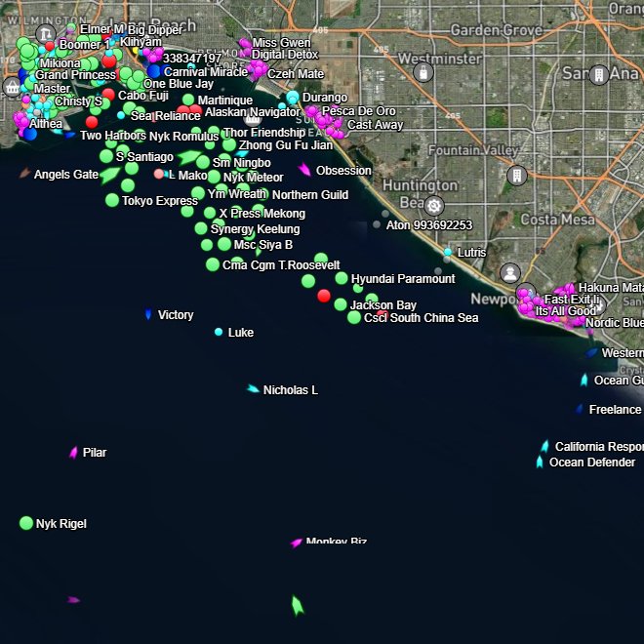The height and width of the screenshot is (644, 644).
Task: Click the brown vessel marker beside Angels Gate
Action: point(24,173)
